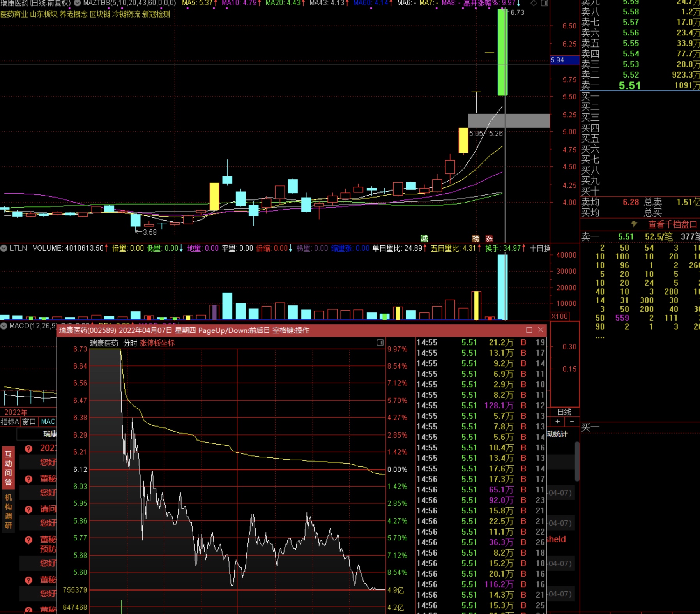700x614 pixels.
Task: Switch to the 互动问答 side tab
Action: pos(8,468)
